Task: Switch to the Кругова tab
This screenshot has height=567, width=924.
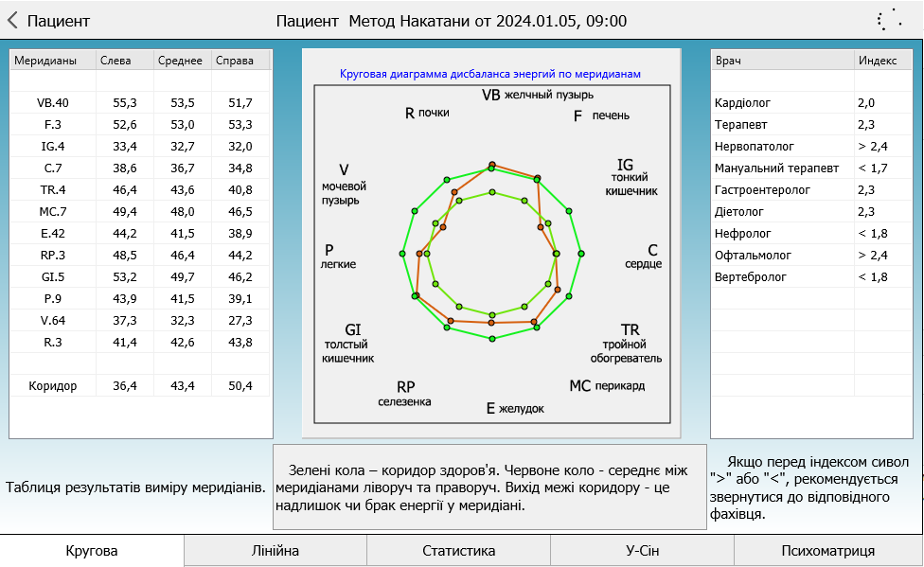Action: 92,551
